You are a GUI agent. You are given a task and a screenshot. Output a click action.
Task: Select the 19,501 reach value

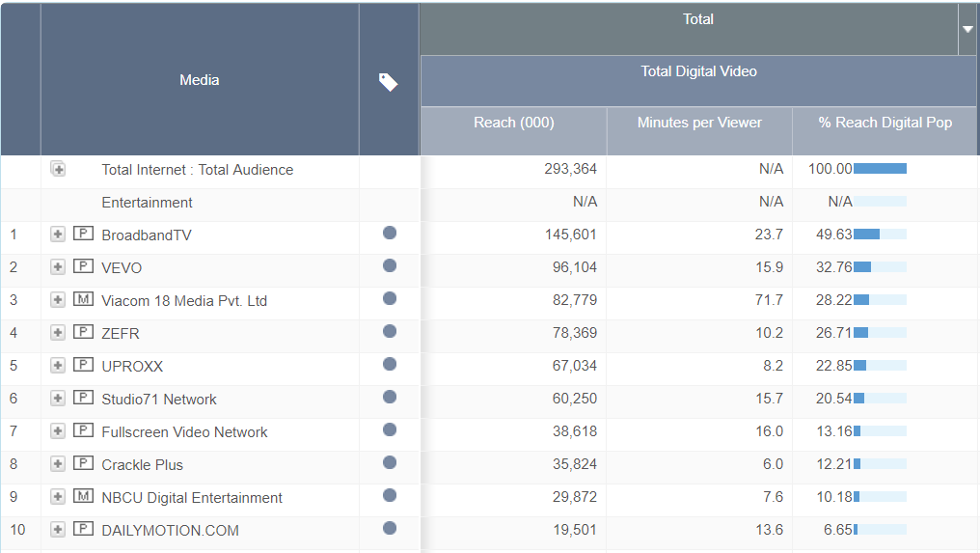(575, 530)
